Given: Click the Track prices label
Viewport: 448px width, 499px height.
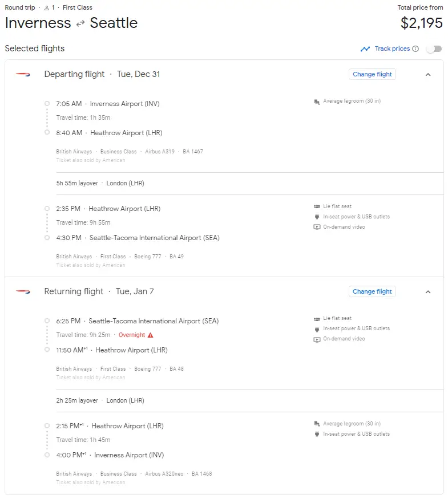Looking at the screenshot, I should coord(392,49).
